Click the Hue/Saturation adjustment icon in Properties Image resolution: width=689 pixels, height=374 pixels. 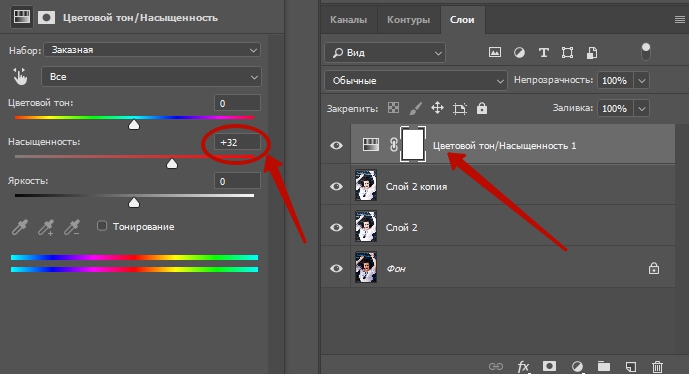tap(22, 17)
